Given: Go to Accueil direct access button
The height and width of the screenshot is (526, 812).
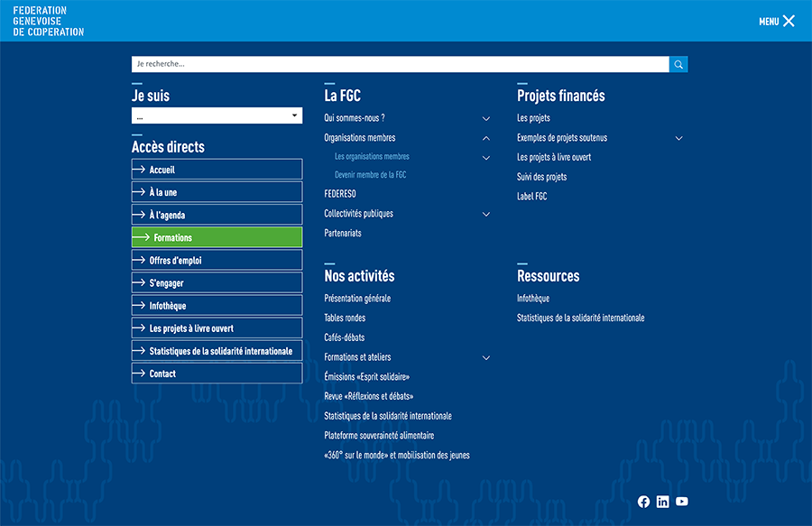Looking at the screenshot, I should click(217, 170).
